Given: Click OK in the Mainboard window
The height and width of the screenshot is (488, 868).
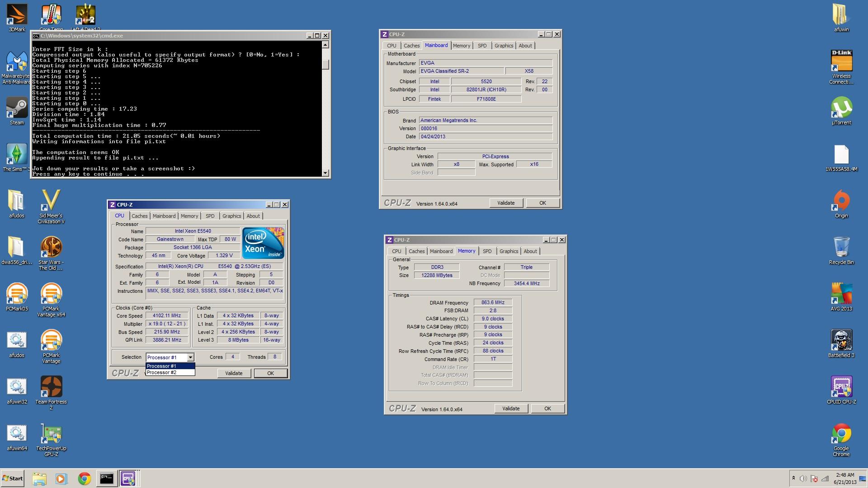Looking at the screenshot, I should pos(542,203).
